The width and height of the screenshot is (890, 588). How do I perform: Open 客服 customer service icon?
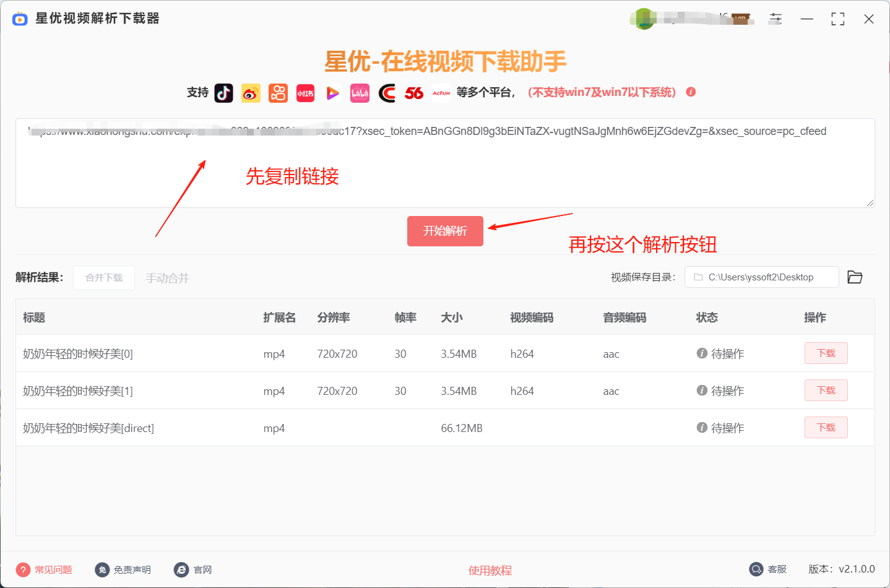[x=756, y=569]
